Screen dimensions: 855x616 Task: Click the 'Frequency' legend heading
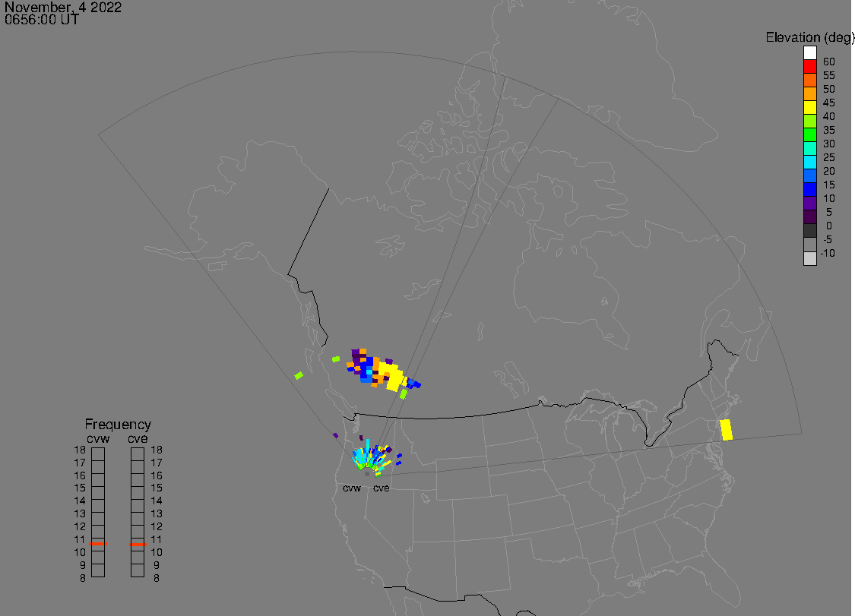118,425
